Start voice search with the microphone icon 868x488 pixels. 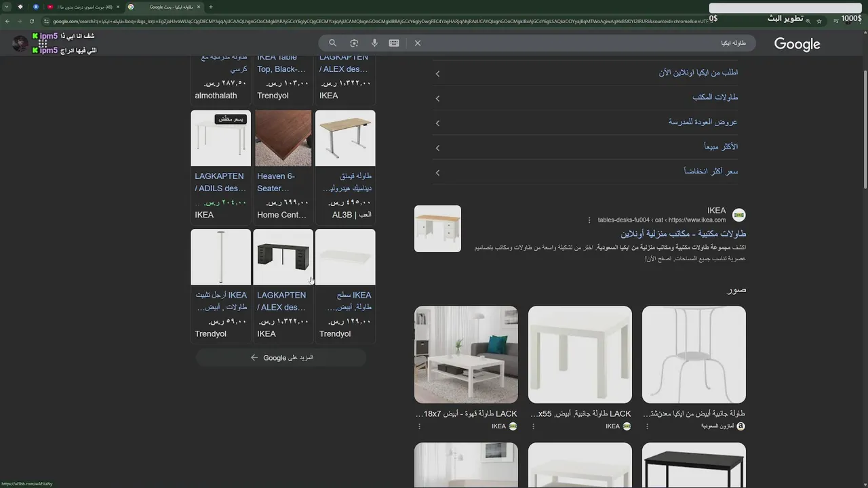[374, 43]
